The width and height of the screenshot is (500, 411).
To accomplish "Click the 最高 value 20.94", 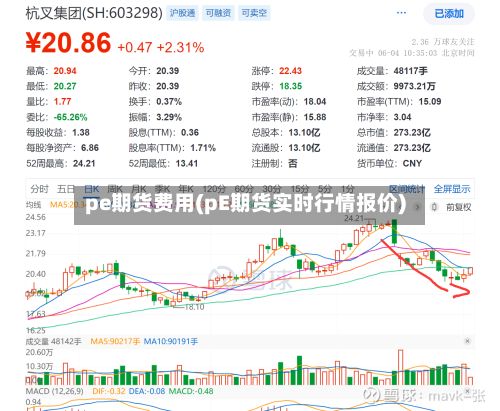I will pyautogui.click(x=65, y=71).
